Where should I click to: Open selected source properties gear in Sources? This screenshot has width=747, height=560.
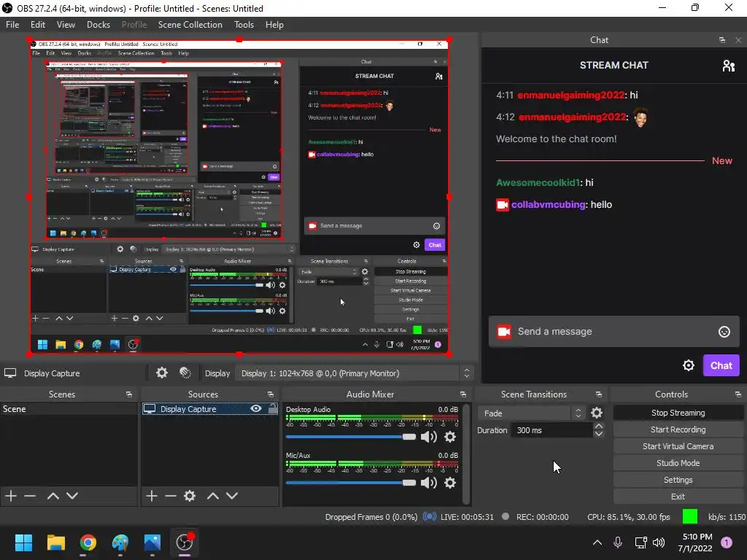(190, 496)
